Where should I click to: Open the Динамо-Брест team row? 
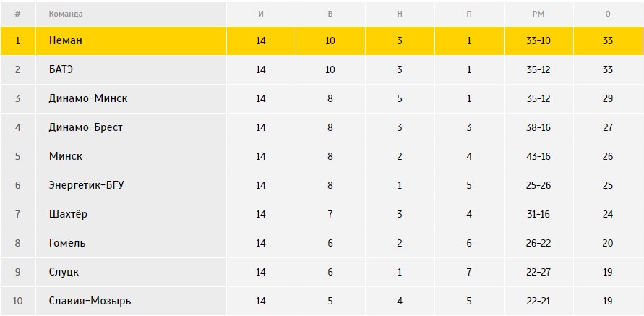click(85, 127)
